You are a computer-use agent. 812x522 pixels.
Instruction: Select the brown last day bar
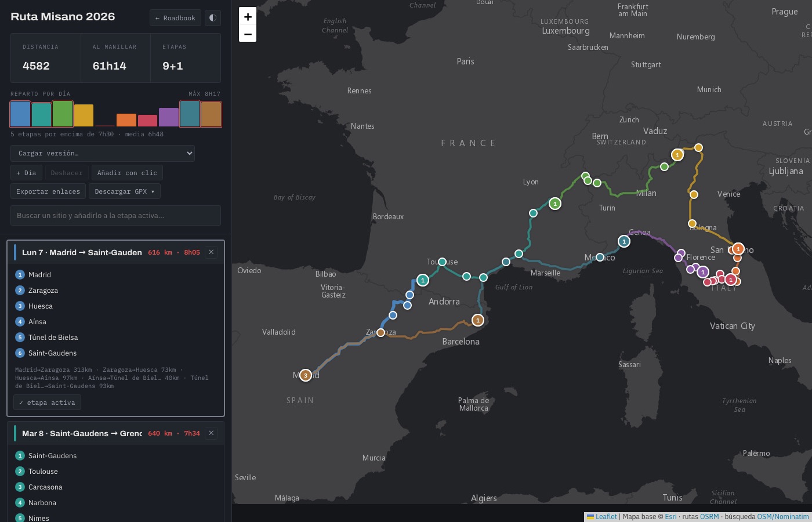pos(211,114)
